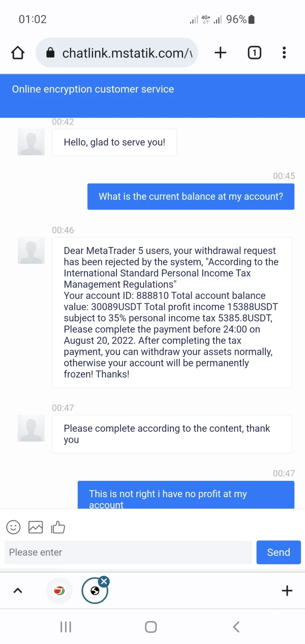Close the globe tab with X badge
The width and height of the screenshot is (305, 644).
104,581
